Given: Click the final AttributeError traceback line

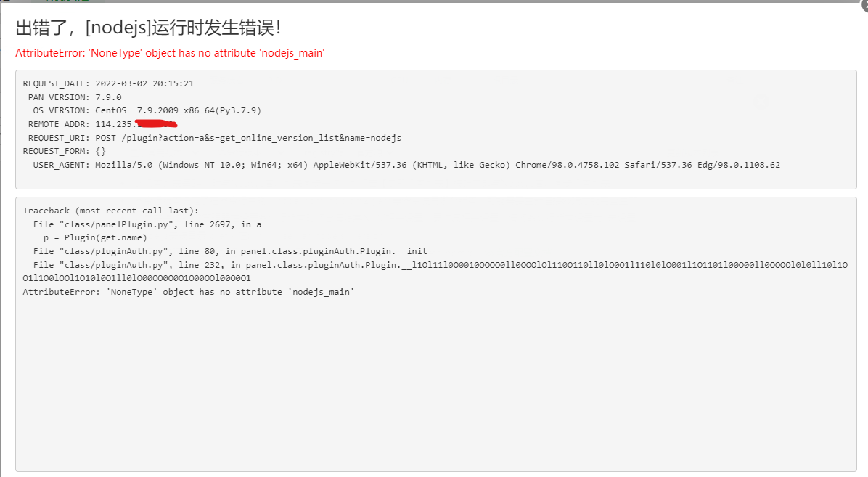Looking at the screenshot, I should tap(188, 292).
